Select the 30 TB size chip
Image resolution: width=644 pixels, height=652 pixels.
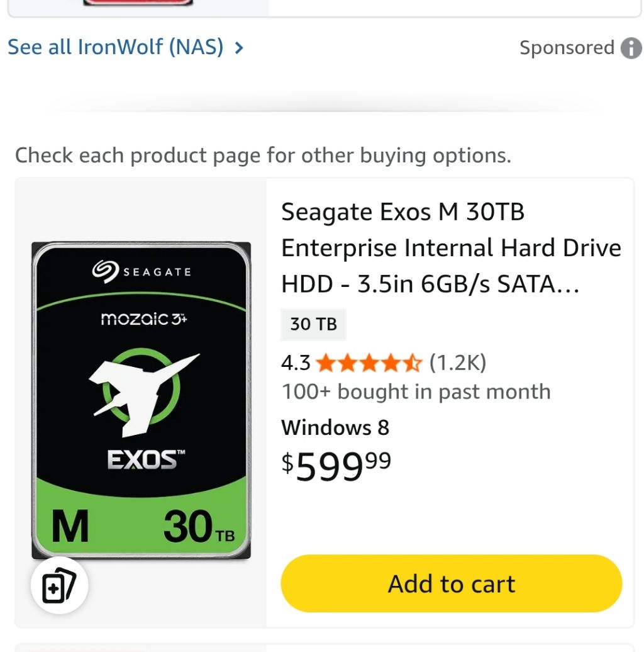[313, 324]
